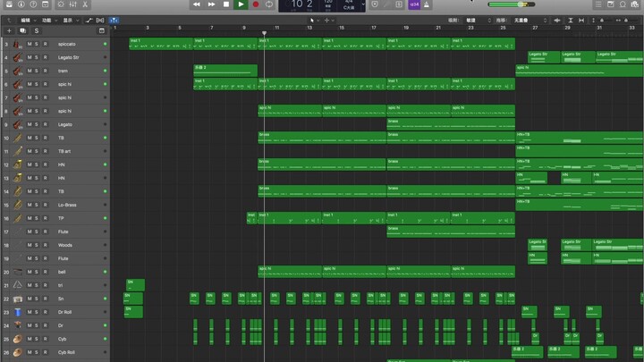The image size is (644, 362).
Task: Click the HN track 12 horn icon
Action: [x=17, y=164]
